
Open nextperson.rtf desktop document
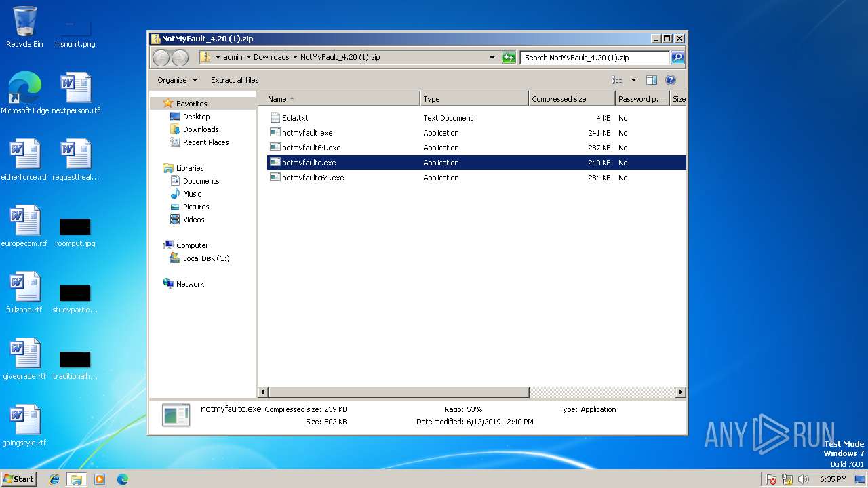[x=75, y=94]
